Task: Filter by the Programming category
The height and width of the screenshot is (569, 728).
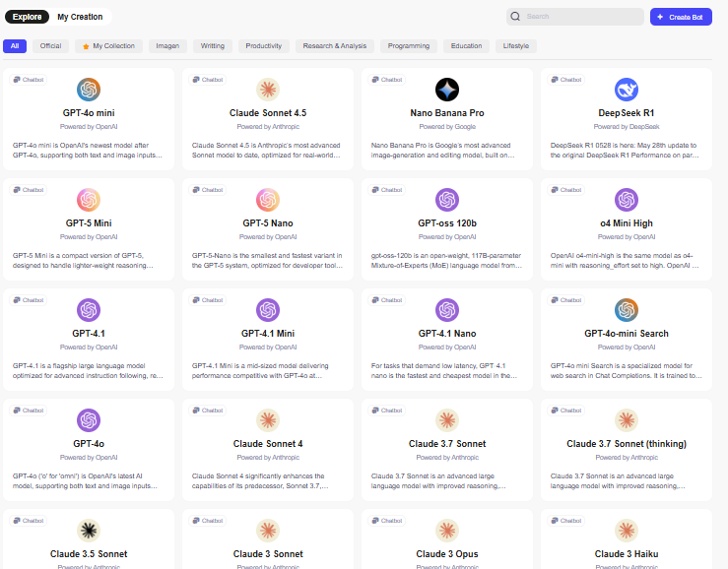Action: pyautogui.click(x=408, y=46)
